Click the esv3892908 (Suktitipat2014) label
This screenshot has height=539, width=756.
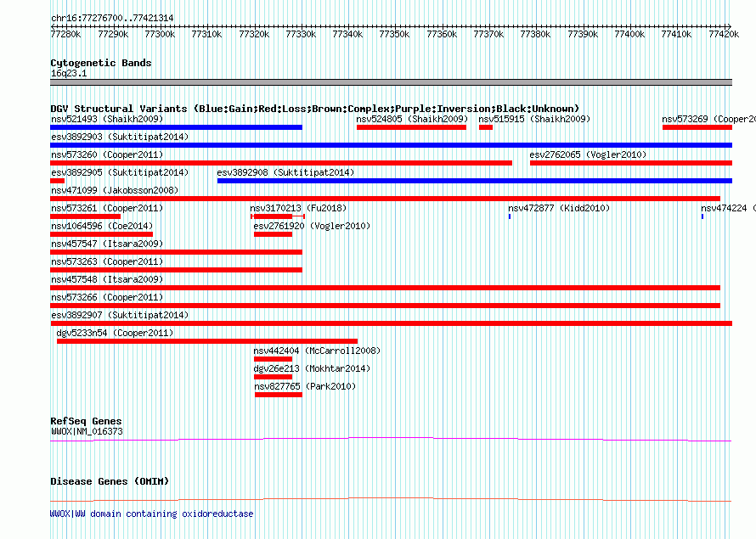pyautogui.click(x=285, y=172)
